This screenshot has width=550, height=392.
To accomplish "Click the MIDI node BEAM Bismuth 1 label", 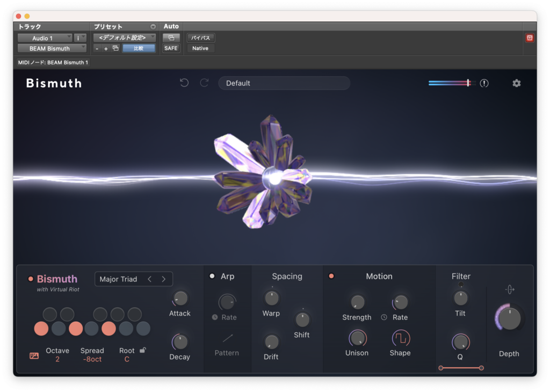I will coord(53,62).
